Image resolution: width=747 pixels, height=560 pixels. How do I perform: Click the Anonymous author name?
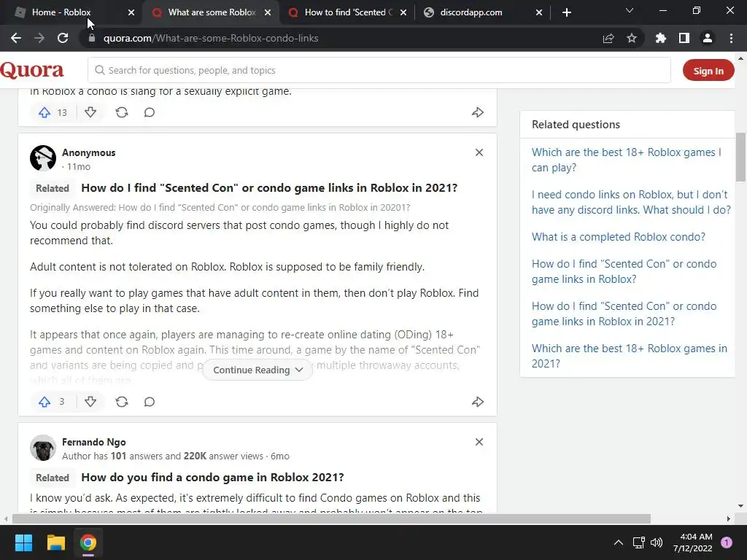pyautogui.click(x=88, y=152)
